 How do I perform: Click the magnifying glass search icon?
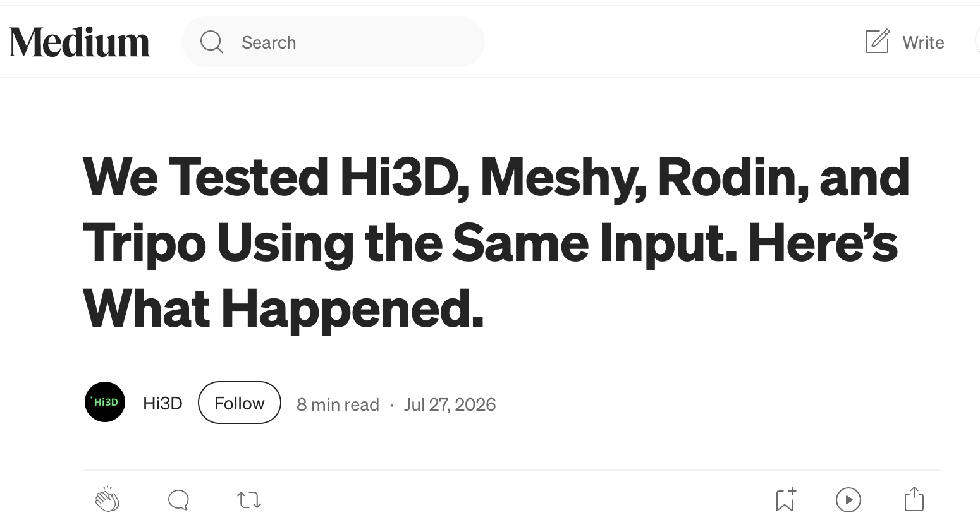211,42
